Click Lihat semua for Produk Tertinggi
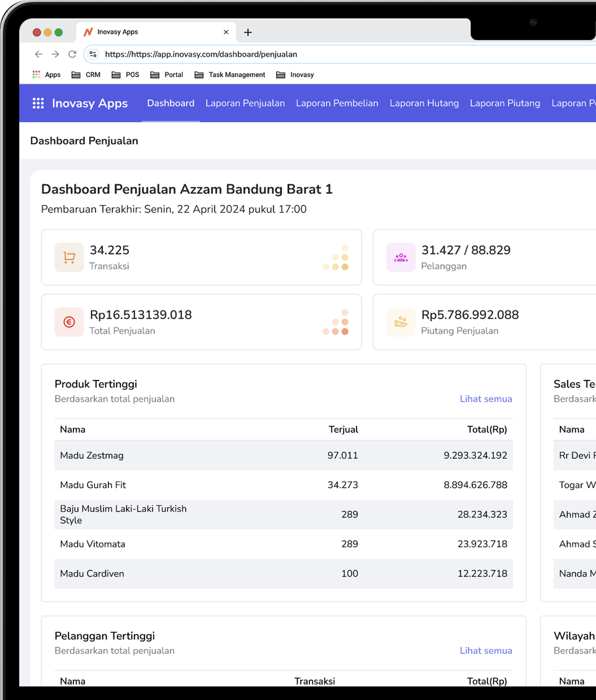This screenshot has height=700, width=596. point(486,399)
